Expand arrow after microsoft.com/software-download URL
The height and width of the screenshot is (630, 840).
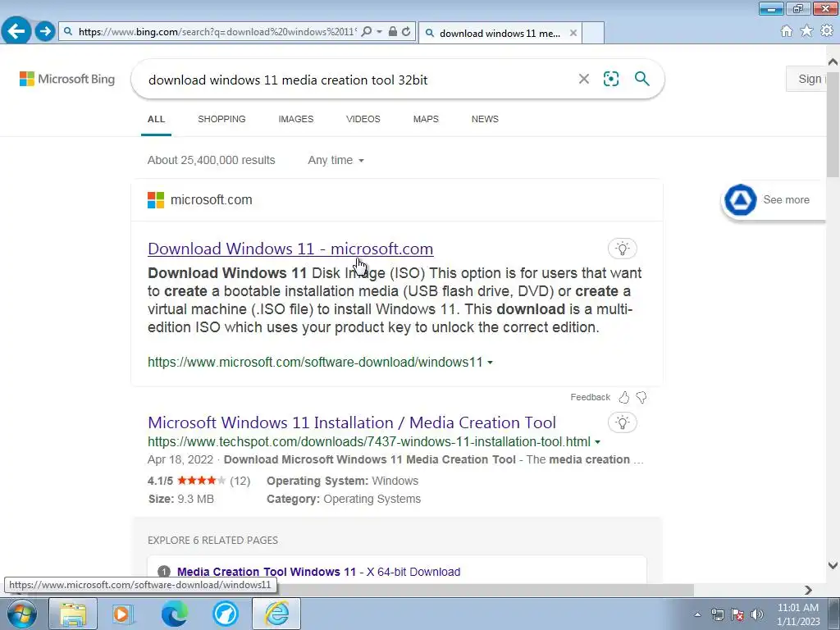[490, 363]
